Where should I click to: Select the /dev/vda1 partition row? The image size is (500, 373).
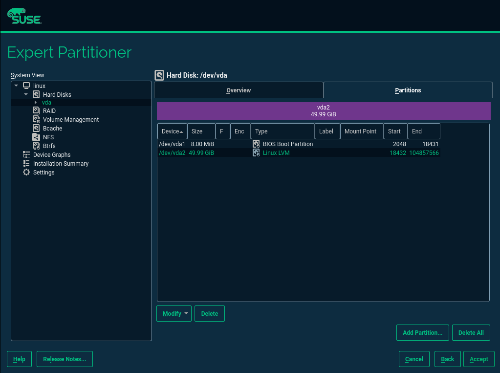click(299, 144)
